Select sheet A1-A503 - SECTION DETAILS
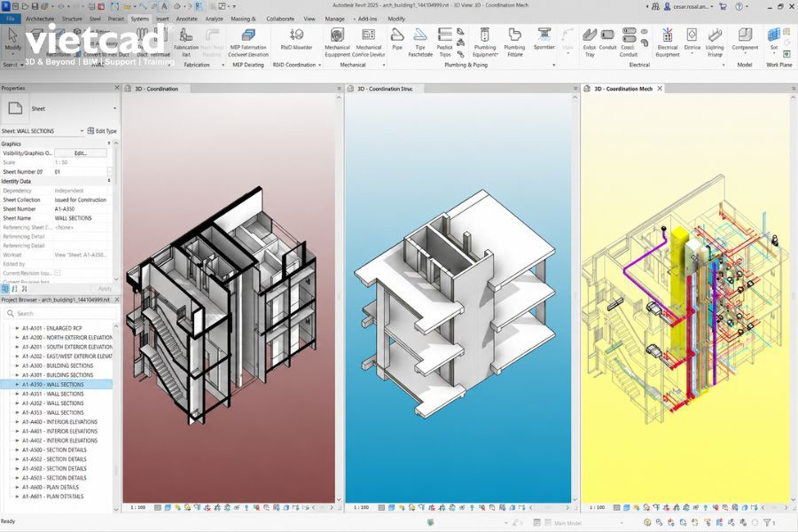This screenshot has height=532, width=798. click(54, 478)
